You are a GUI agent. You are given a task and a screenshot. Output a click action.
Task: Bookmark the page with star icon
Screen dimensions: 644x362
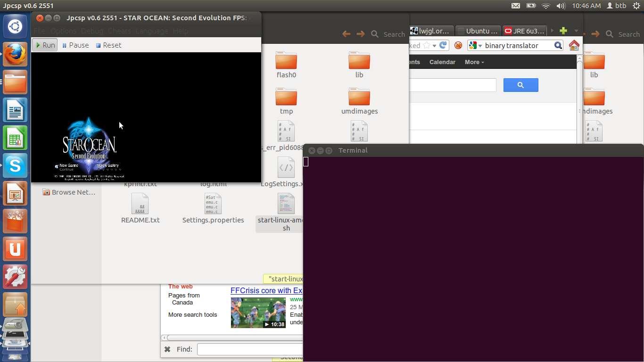(427, 46)
